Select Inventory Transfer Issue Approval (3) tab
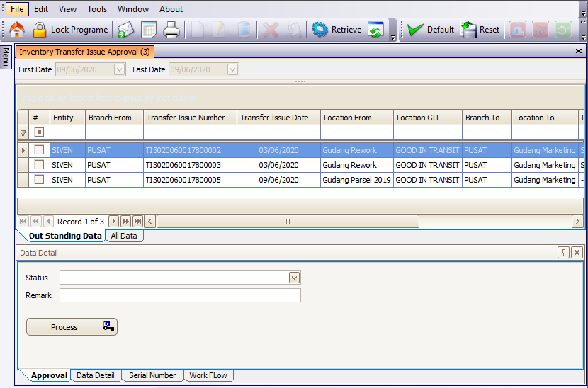The image size is (588, 388). (85, 52)
